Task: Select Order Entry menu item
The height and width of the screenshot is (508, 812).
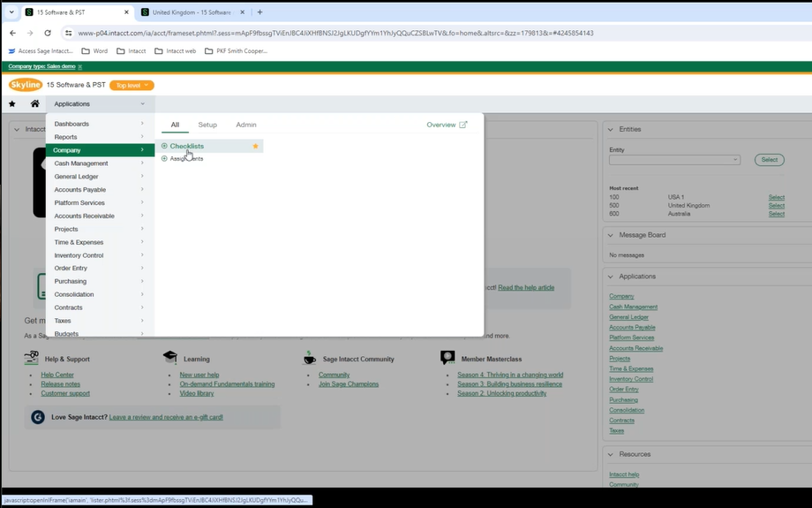Action: [100, 268]
